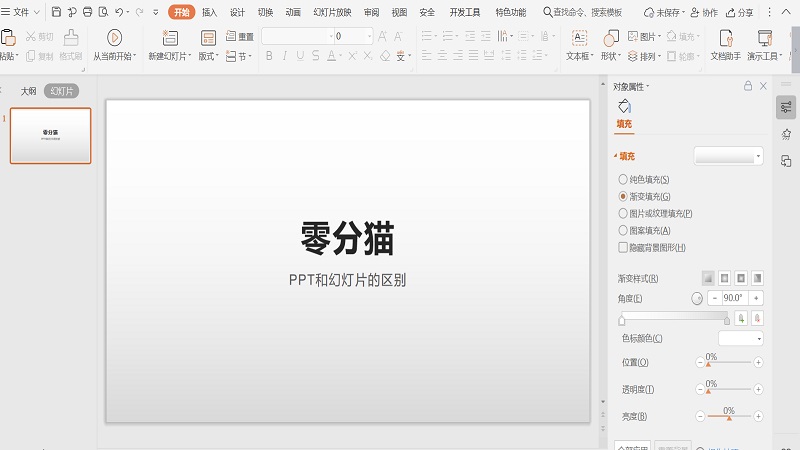Click the 文本框 text box icon
This screenshot has height=450, width=800.
579,37
